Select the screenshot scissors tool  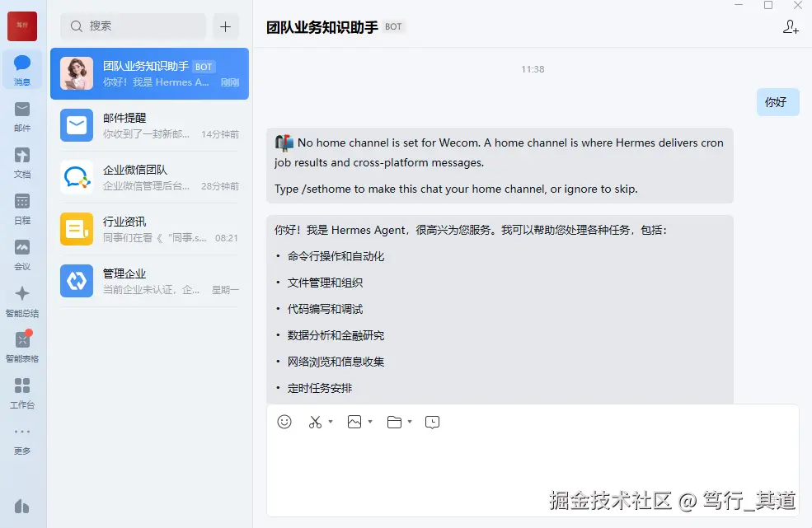click(314, 421)
